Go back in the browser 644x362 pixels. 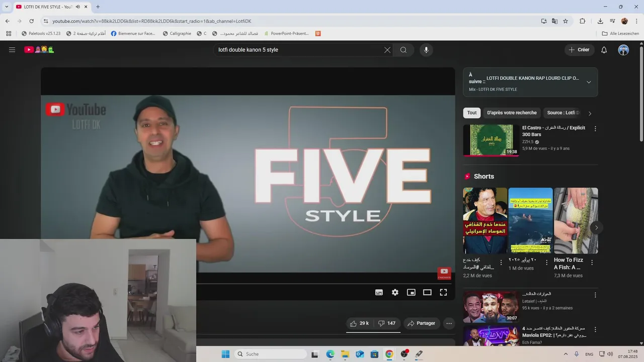[x=7, y=21]
